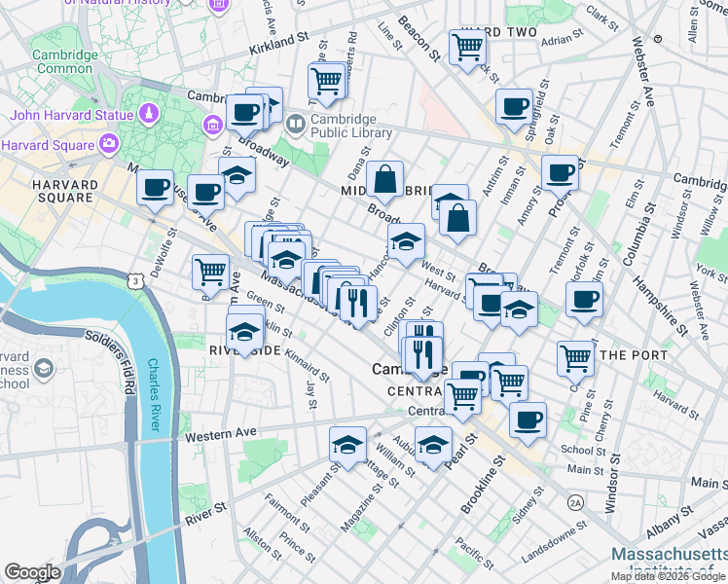Click the shopping cart marker near Ward Two
This screenshot has width=728, height=584.
tap(468, 50)
